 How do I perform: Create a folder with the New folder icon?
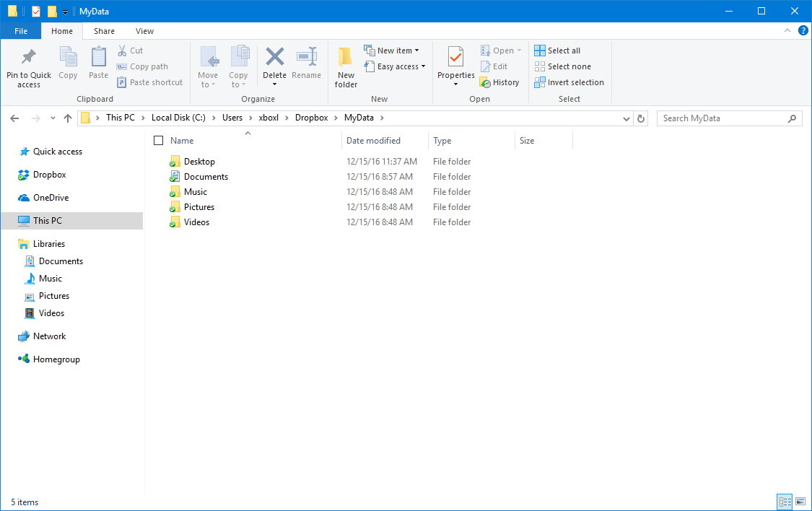click(x=345, y=66)
